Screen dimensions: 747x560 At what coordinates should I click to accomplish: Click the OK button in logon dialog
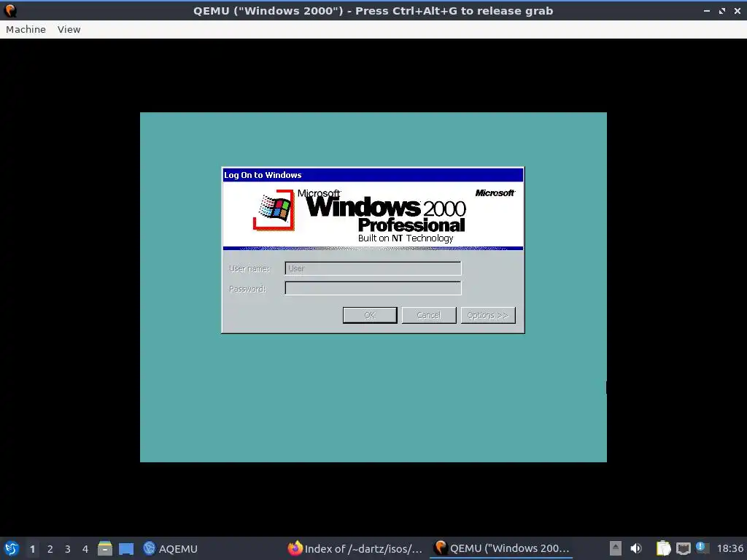370,315
